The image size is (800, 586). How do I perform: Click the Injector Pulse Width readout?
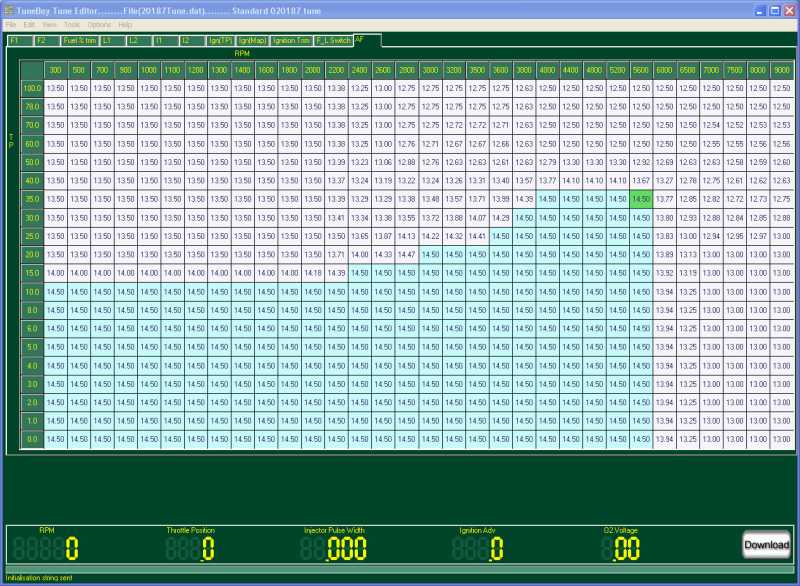pyautogui.click(x=334, y=549)
